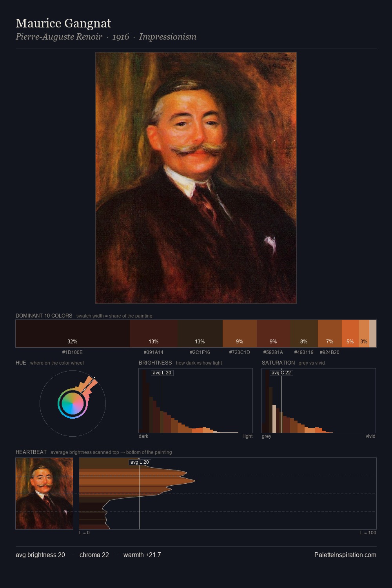This screenshot has height=588, width=392.
Task: Click 'avg brightness 20' in the footer
Action: (x=40, y=555)
